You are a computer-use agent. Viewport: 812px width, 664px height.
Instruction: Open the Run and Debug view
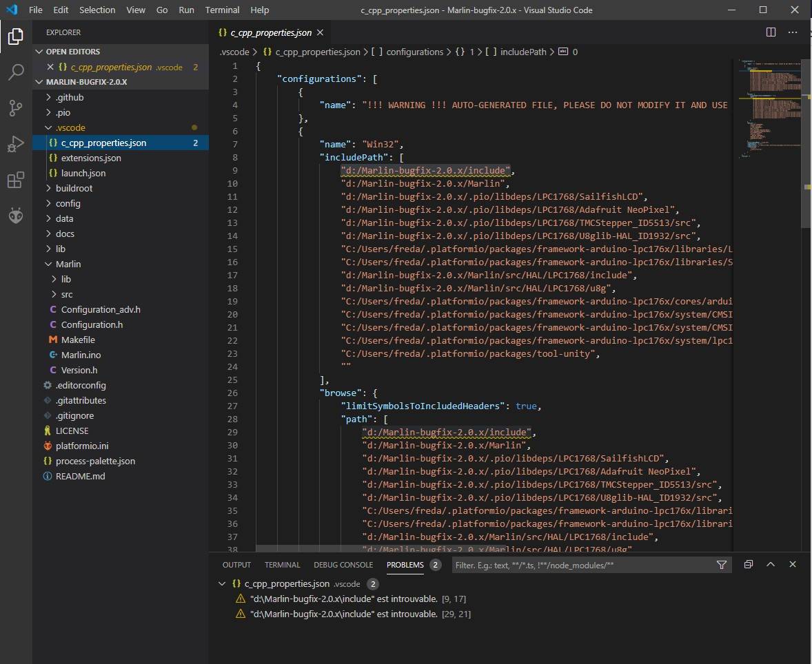click(x=15, y=144)
